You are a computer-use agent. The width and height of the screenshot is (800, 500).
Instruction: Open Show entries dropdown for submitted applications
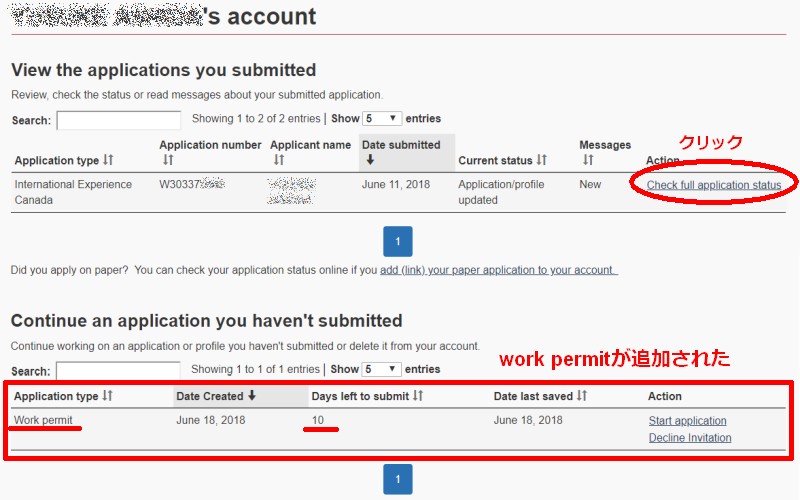pyautogui.click(x=382, y=118)
